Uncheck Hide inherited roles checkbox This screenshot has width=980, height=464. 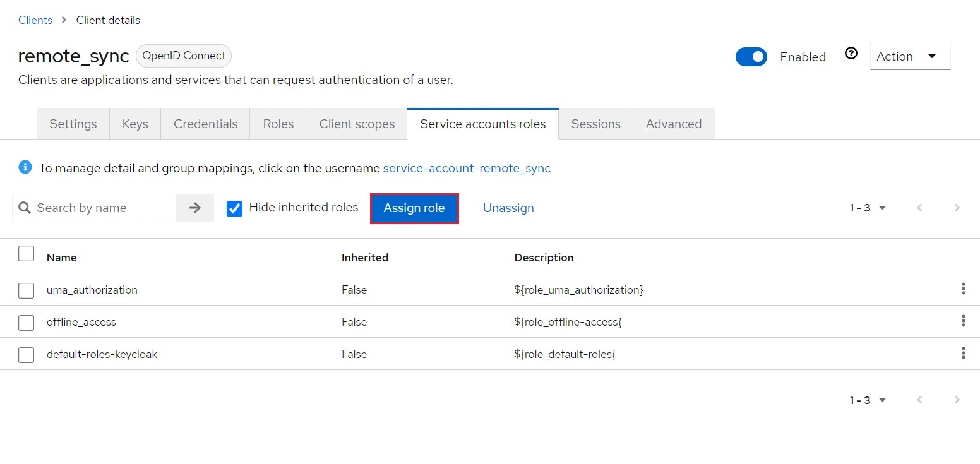(x=235, y=208)
